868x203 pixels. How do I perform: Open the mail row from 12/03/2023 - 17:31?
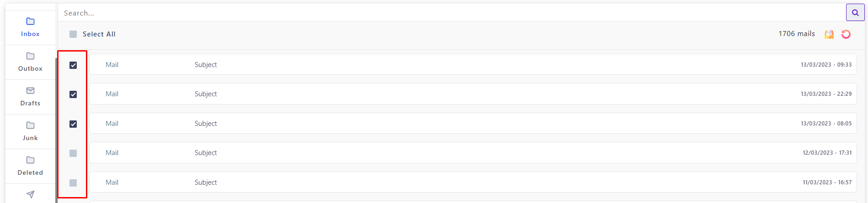[x=473, y=153]
